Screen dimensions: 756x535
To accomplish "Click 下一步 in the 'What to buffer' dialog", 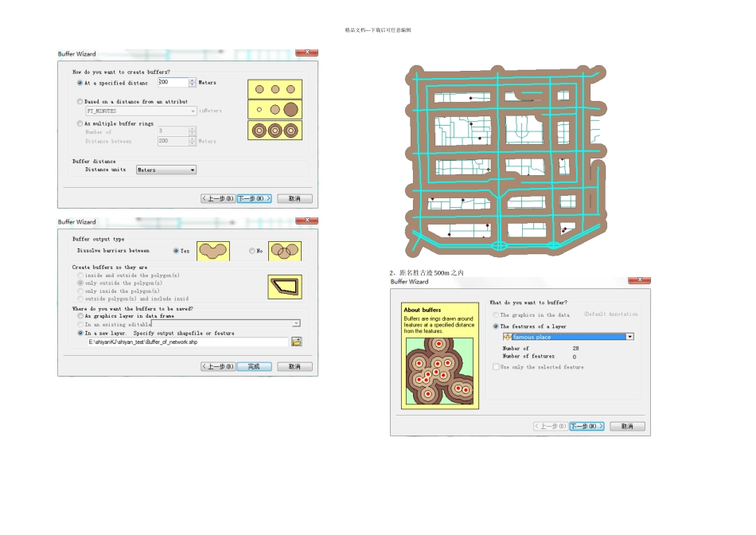I will pos(586,427).
